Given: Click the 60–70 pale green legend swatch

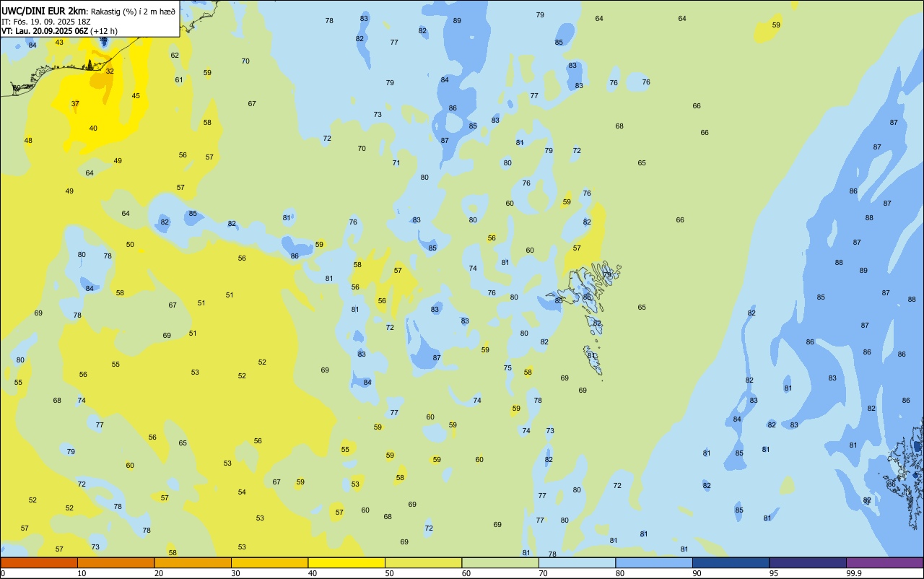Looking at the screenshot, I should coord(500,562).
